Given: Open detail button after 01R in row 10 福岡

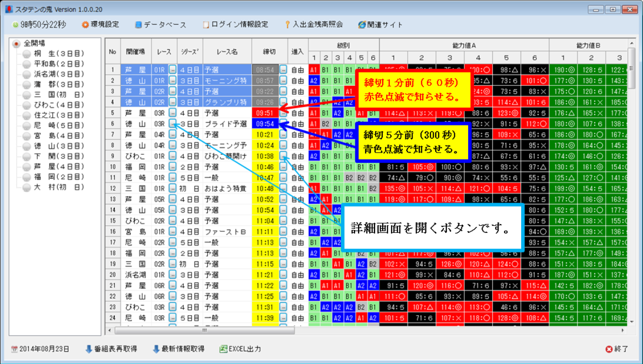Looking at the screenshot, I should [x=173, y=167].
